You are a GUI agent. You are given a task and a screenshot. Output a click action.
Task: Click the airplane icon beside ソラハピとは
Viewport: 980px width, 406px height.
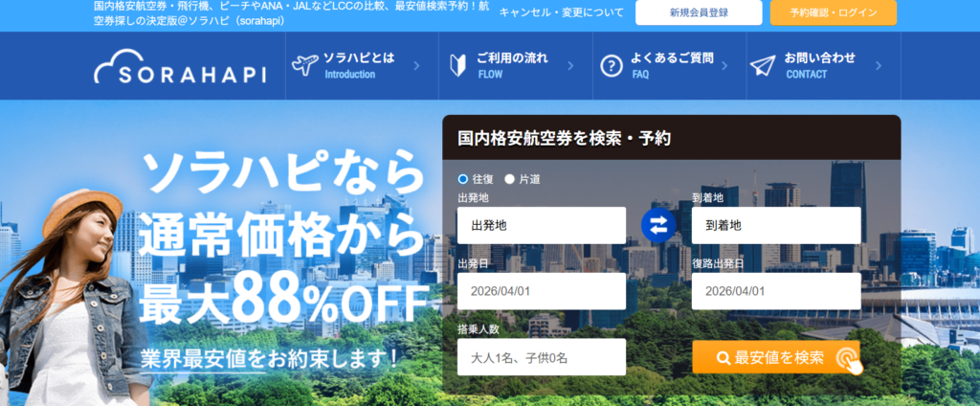click(x=304, y=65)
